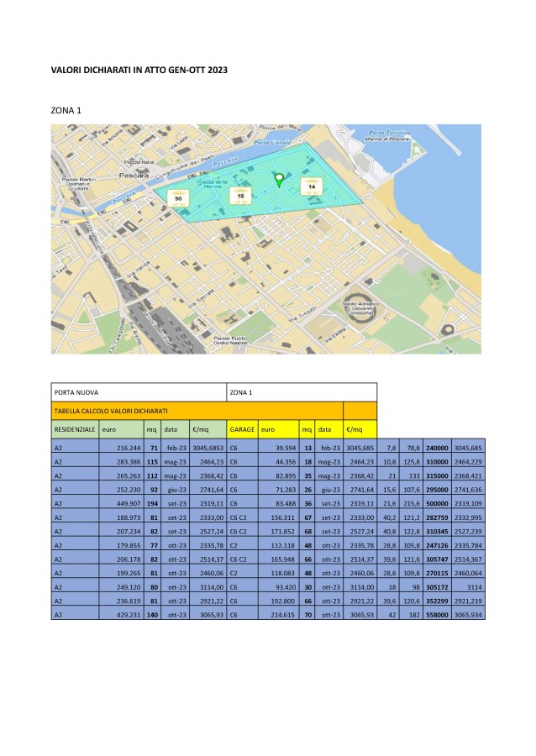This screenshot has height=756, width=536.
Task: Click the GARAGE column header
Action: click(242, 429)
